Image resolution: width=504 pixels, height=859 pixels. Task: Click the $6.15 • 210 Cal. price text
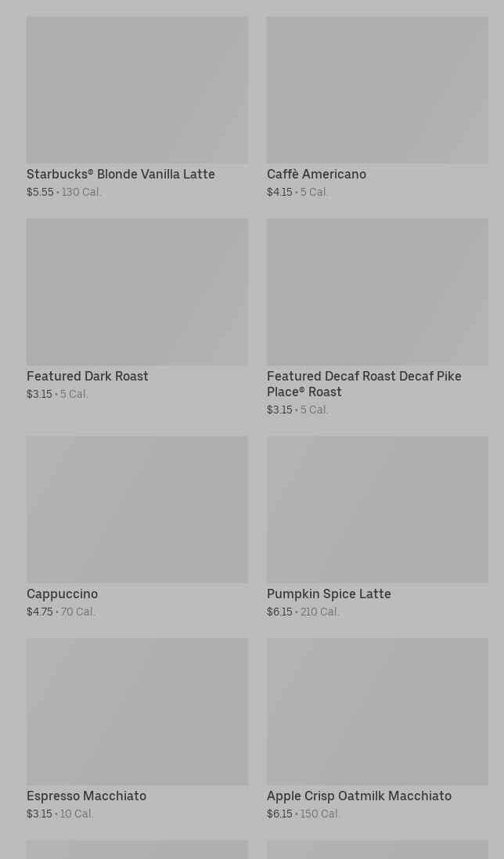click(303, 612)
